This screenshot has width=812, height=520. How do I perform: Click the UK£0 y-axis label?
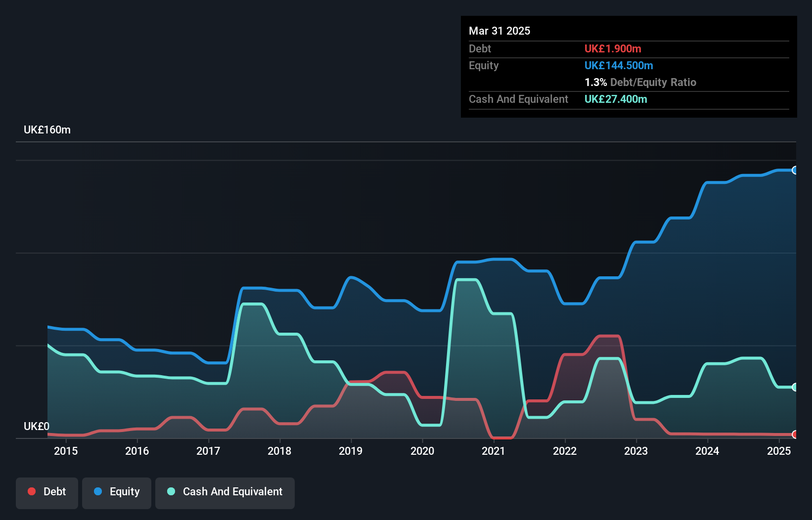tap(37, 426)
